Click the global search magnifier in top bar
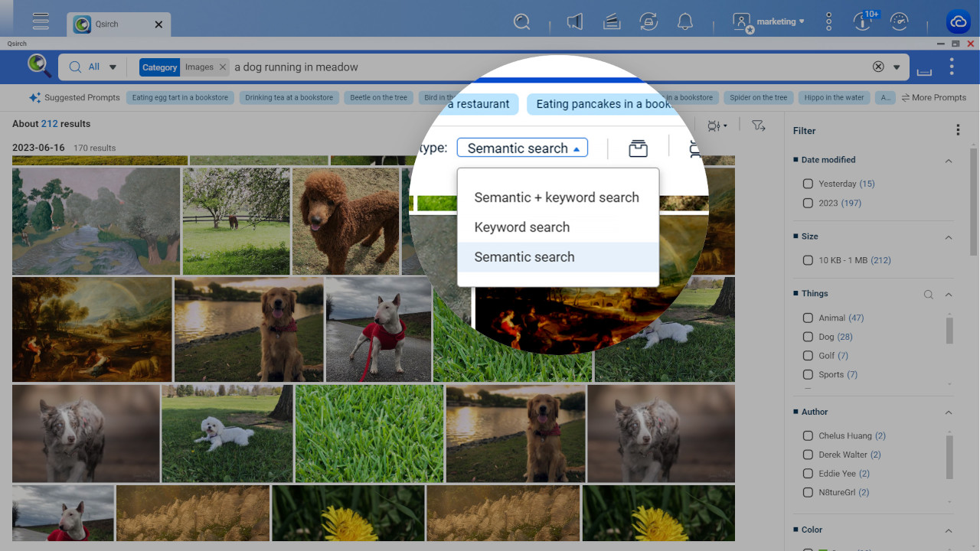This screenshot has width=980, height=551. [521, 22]
